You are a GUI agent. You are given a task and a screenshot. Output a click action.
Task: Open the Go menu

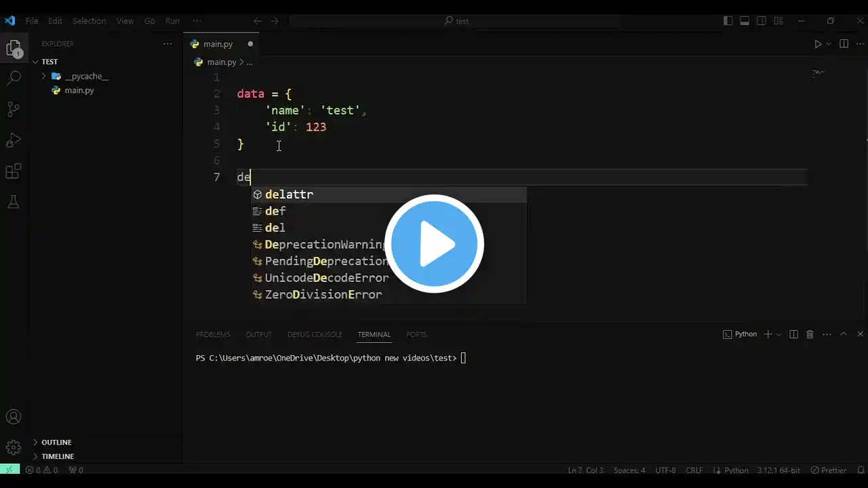pyautogui.click(x=149, y=21)
